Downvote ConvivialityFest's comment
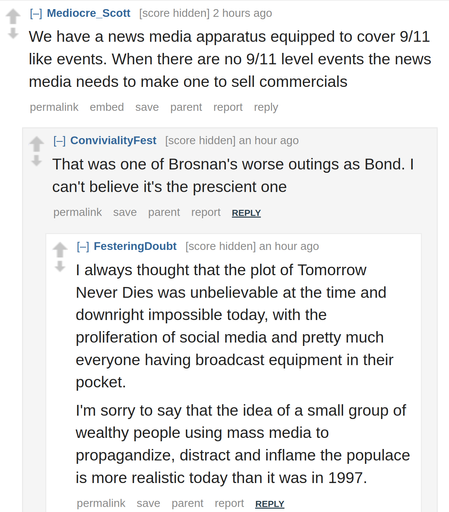449x512 pixels. point(36,161)
